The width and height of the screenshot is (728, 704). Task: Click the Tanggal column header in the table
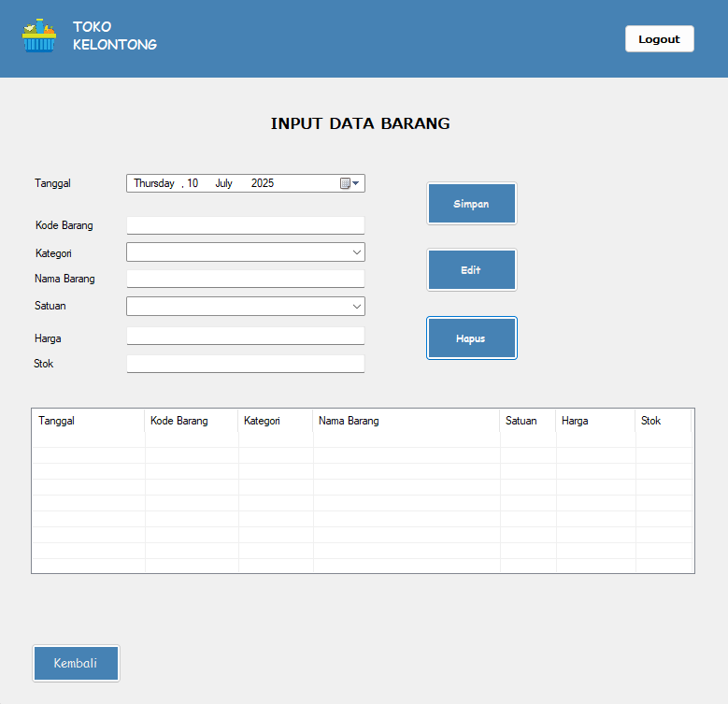88,421
